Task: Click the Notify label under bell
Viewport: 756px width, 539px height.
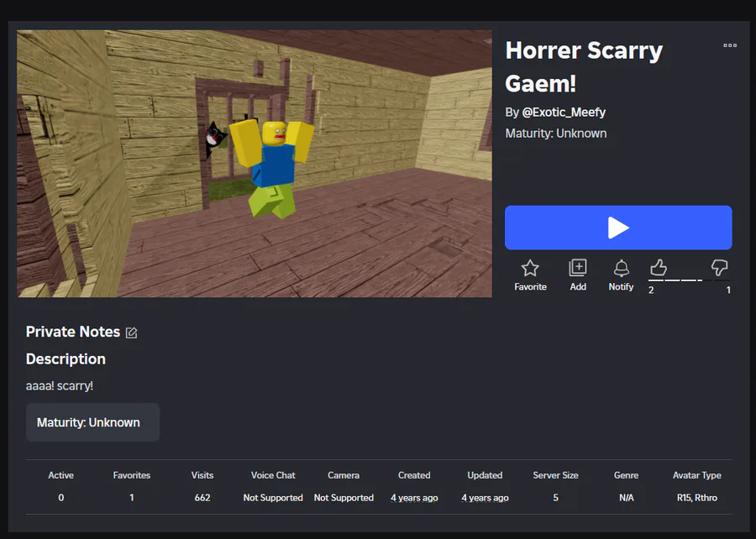Action: (621, 286)
